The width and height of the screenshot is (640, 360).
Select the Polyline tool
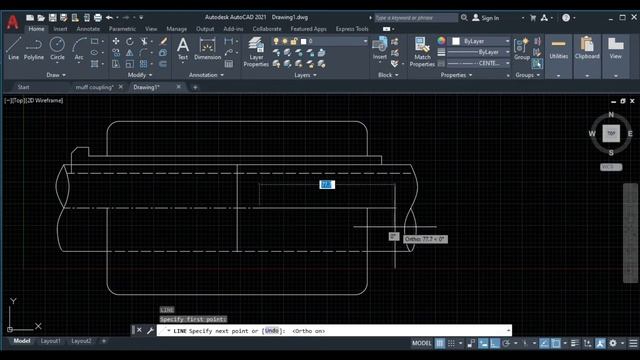coord(33,49)
